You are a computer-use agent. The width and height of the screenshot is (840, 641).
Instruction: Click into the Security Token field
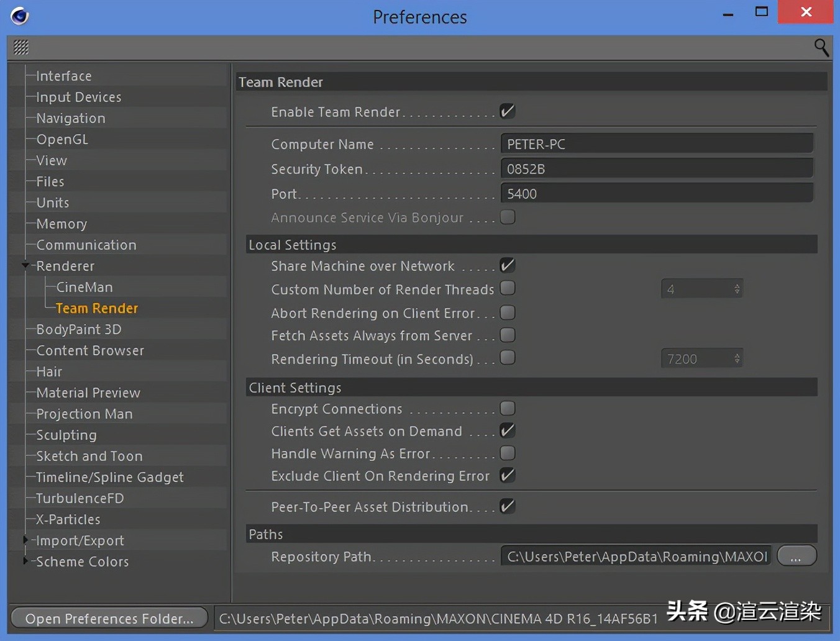[x=656, y=169]
